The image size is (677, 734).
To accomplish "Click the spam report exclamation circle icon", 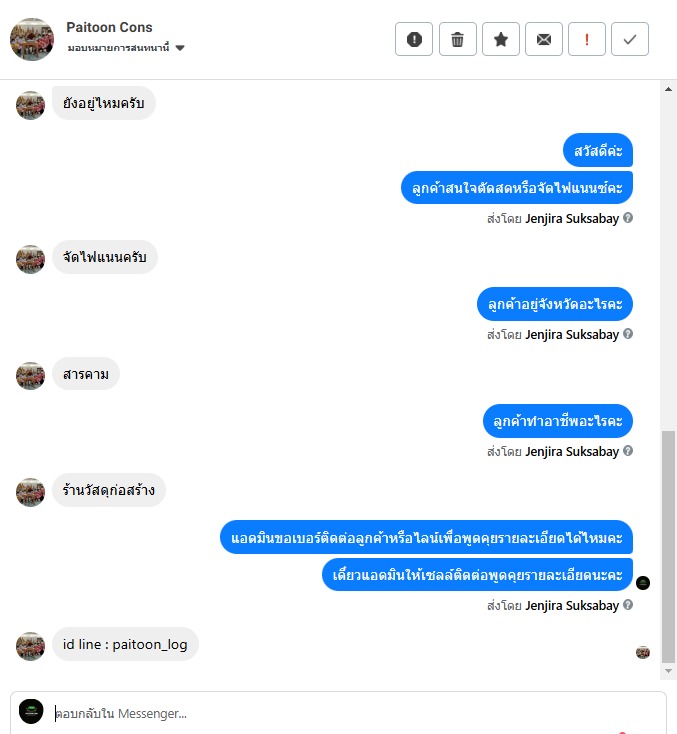I will pyautogui.click(x=414, y=39).
